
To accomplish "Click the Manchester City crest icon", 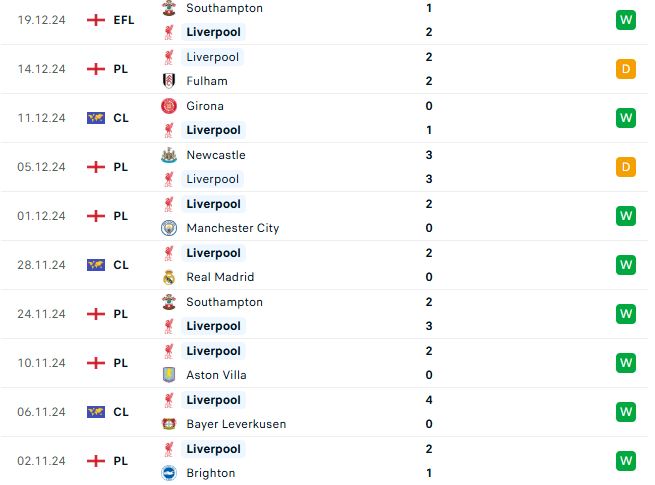I will (x=169, y=228).
